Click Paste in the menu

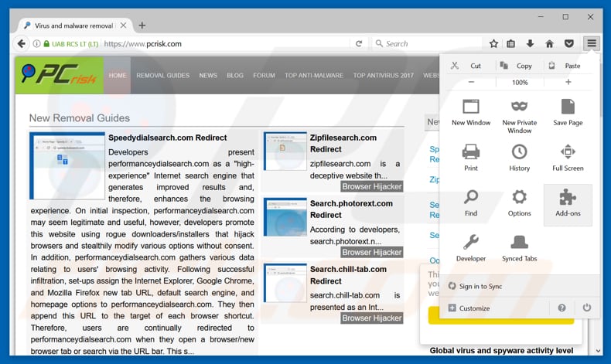pyautogui.click(x=568, y=66)
